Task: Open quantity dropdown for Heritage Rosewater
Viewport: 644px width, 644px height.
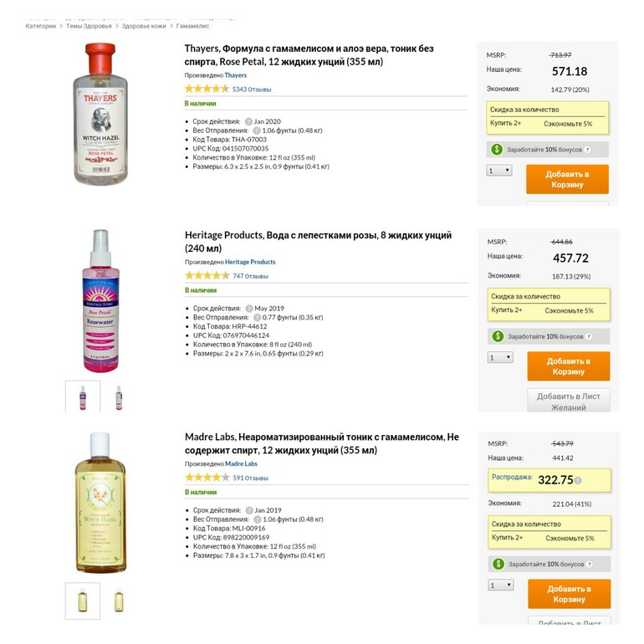Action: 500,357
